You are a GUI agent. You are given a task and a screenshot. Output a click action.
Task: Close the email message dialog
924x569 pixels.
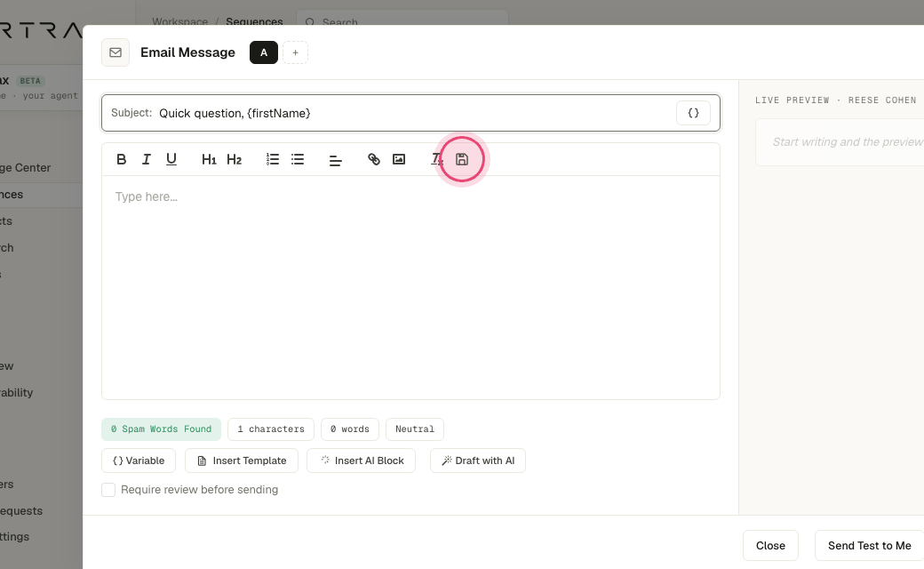pyautogui.click(x=770, y=545)
